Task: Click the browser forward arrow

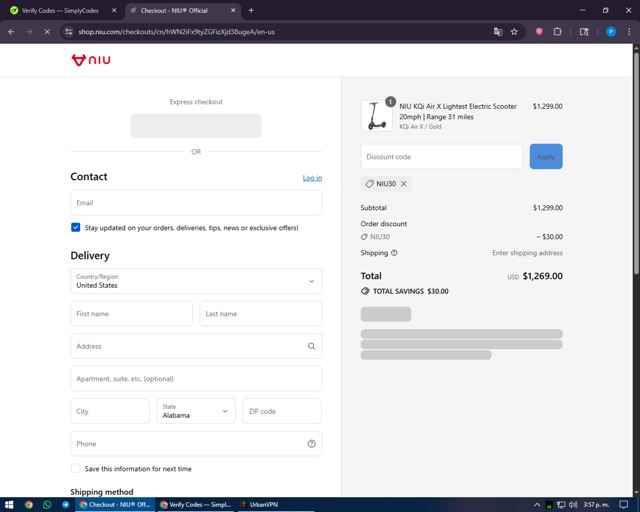Action: (x=29, y=31)
